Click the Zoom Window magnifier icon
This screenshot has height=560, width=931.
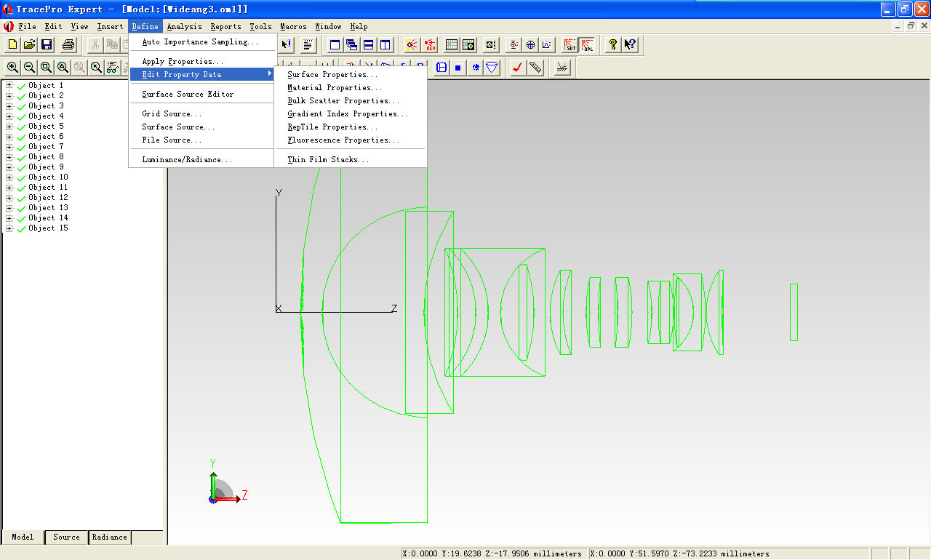[46, 68]
